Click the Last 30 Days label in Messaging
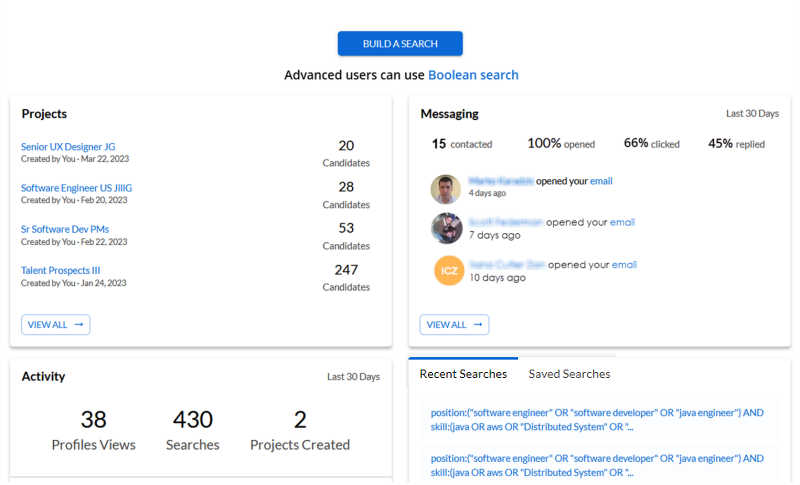The height and width of the screenshot is (485, 800). tap(753, 114)
